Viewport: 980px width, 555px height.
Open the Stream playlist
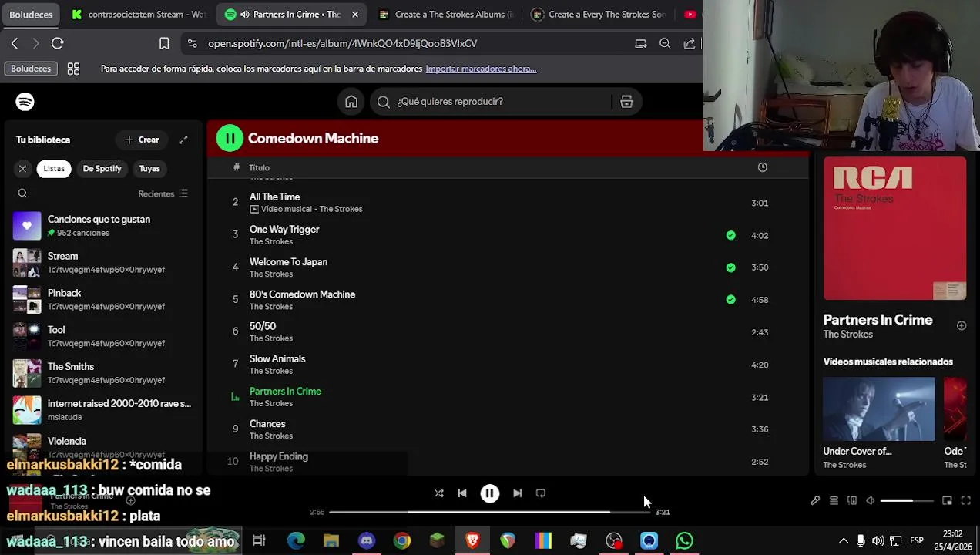click(x=103, y=263)
